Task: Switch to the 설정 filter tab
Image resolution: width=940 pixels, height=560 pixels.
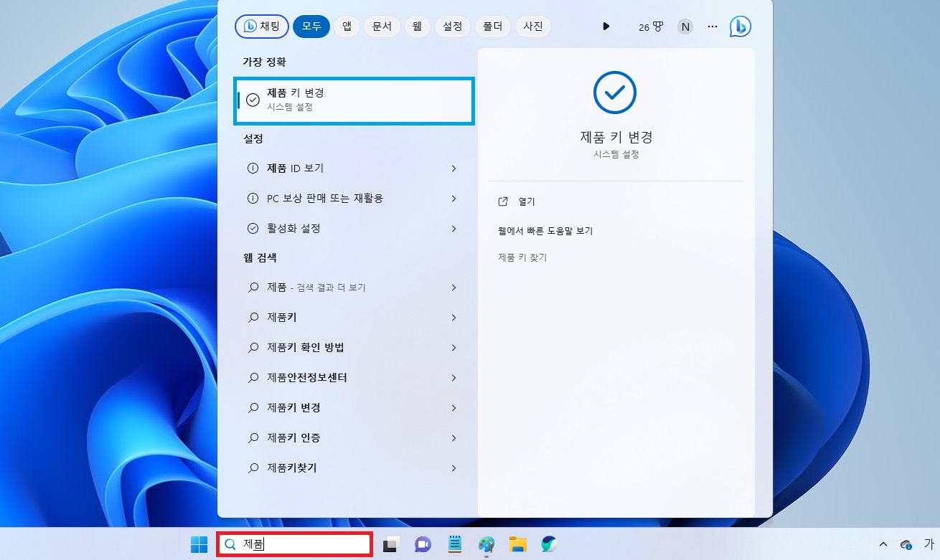Action: click(452, 27)
